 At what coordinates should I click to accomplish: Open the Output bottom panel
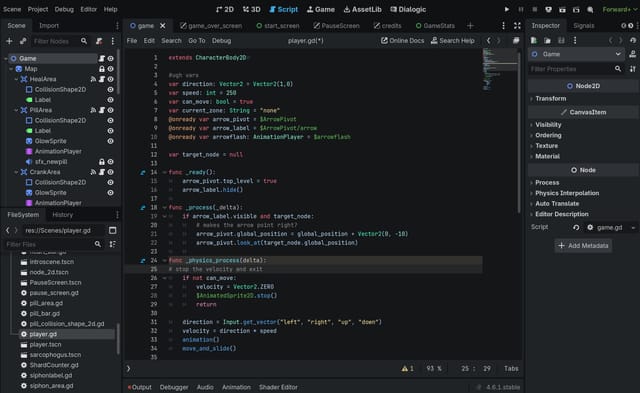click(x=140, y=387)
